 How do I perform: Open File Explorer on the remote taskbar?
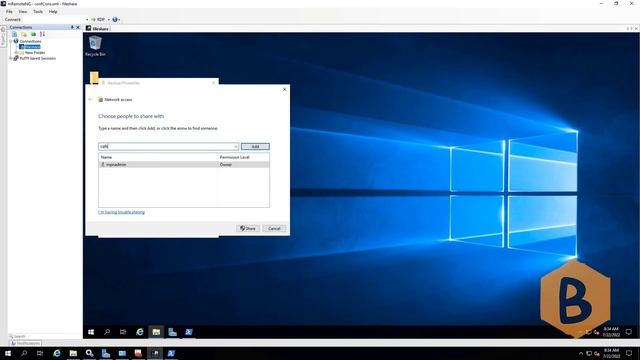(156, 332)
